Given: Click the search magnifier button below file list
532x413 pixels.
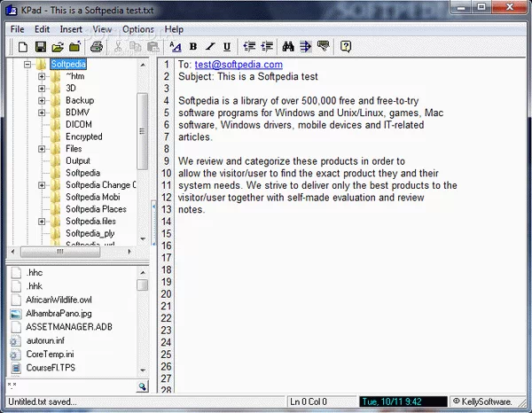Looking at the screenshot, I should point(143,386).
